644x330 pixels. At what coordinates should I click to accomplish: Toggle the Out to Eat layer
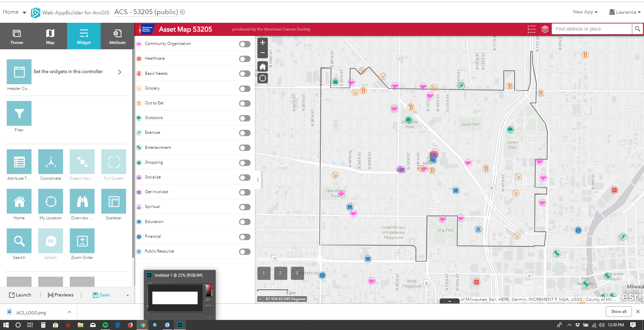245,104
